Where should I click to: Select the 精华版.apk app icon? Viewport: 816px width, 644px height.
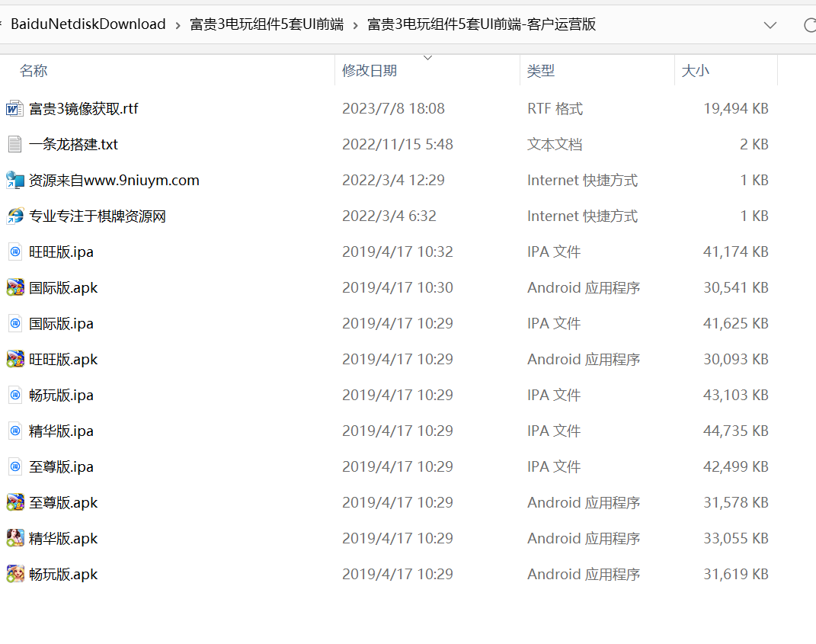coord(14,539)
